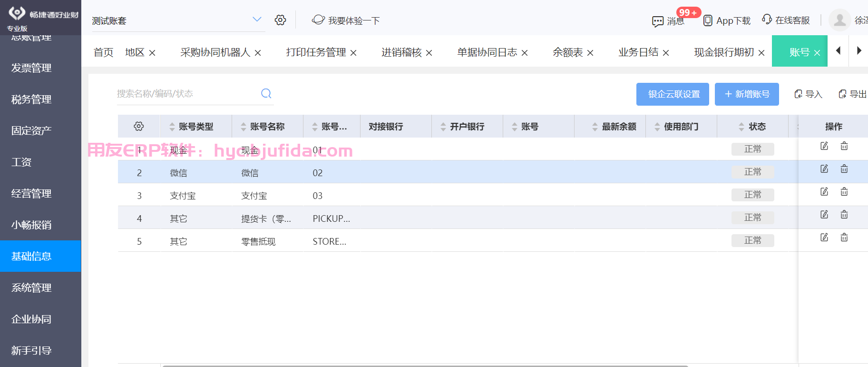Edit the 支付宝 row account
This screenshot has width=868, height=367.
click(824, 192)
